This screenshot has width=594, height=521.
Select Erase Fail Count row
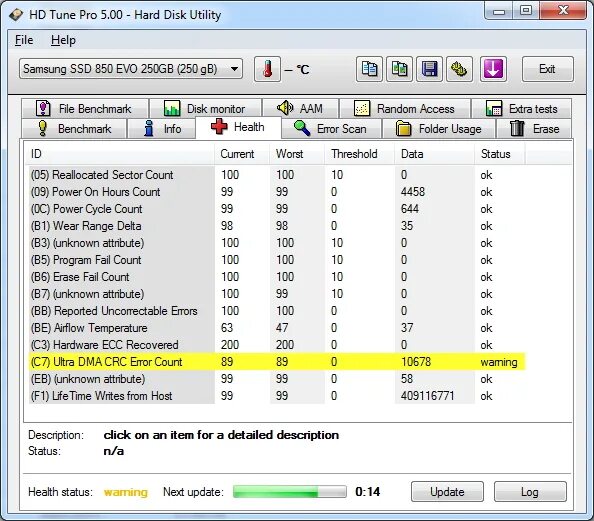[x=277, y=277]
